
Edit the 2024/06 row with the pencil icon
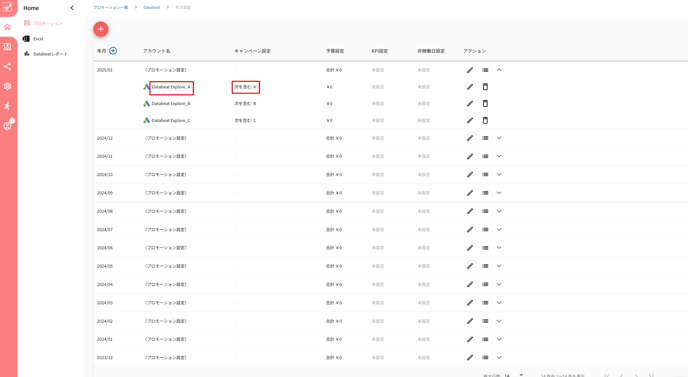pos(470,248)
